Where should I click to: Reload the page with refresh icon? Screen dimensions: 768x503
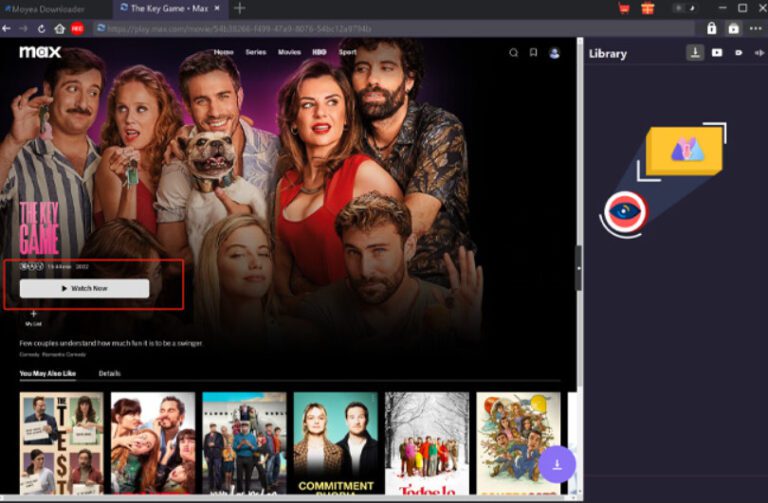point(41,28)
